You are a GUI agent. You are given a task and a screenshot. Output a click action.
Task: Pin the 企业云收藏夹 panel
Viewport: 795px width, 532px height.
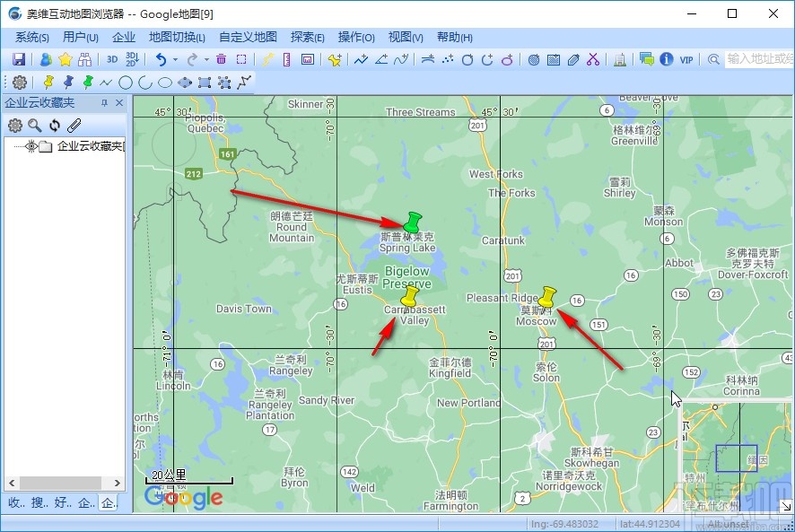(104, 101)
